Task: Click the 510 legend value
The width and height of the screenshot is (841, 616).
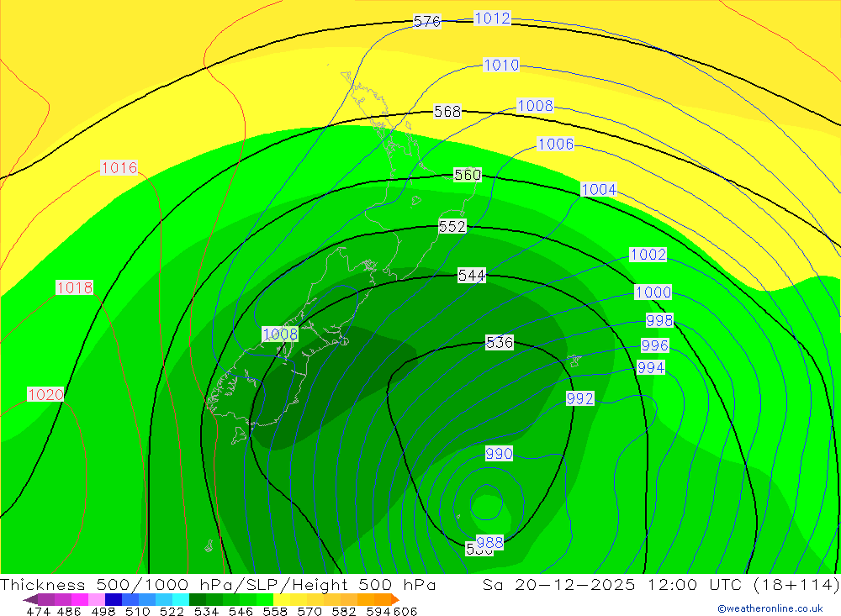Action: [137, 611]
